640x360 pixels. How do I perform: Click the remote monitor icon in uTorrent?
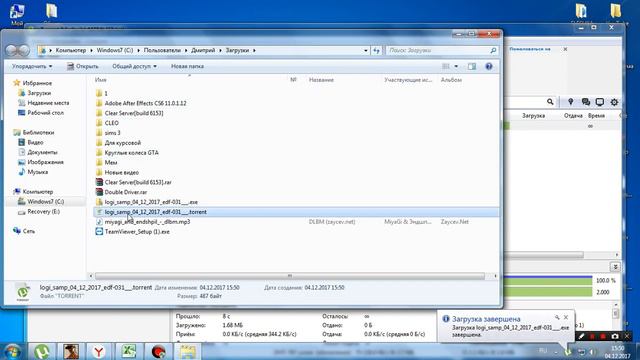coord(600,102)
